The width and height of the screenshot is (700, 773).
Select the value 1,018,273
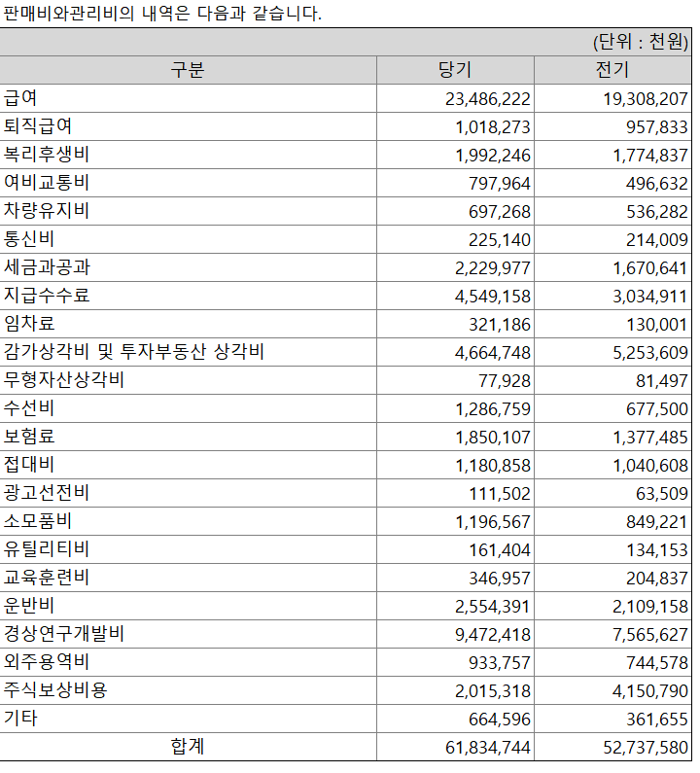tap(493, 127)
